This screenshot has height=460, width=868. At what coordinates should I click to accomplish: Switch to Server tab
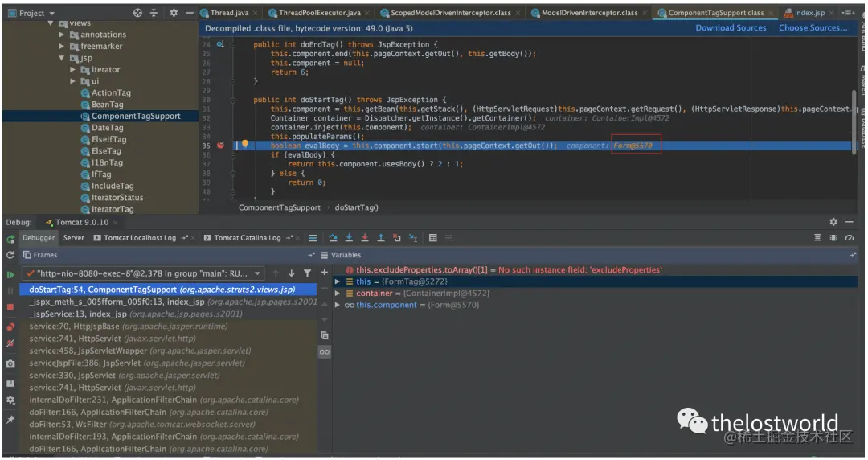click(x=74, y=238)
